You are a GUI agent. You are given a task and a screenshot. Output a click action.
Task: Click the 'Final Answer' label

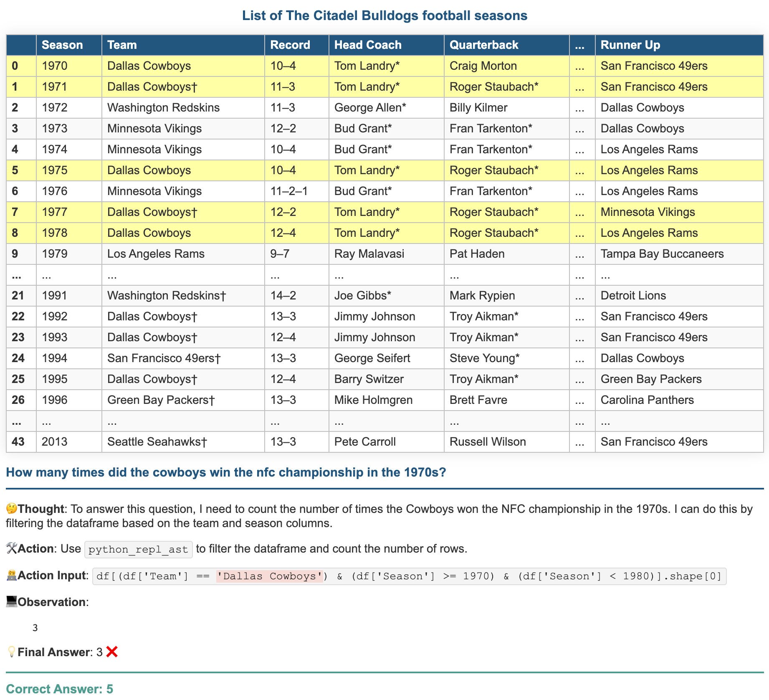click(54, 652)
